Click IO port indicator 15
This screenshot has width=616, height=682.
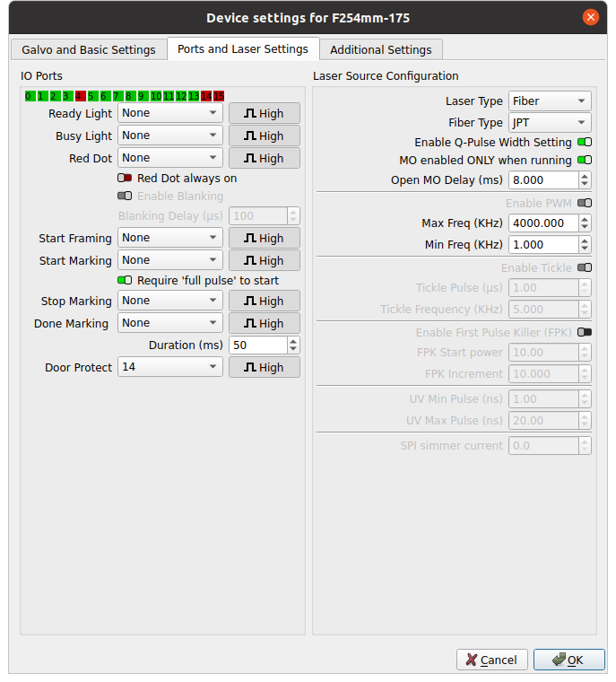coord(219,96)
